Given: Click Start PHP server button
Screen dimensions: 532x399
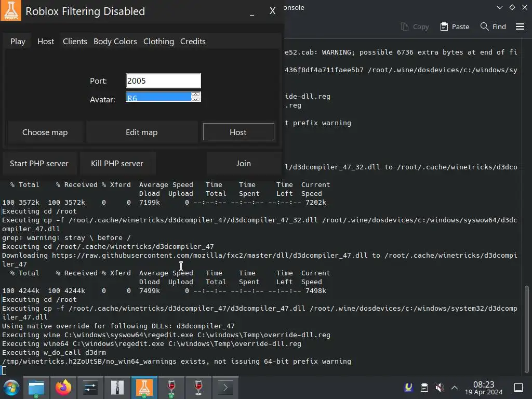Looking at the screenshot, I should tap(39, 163).
